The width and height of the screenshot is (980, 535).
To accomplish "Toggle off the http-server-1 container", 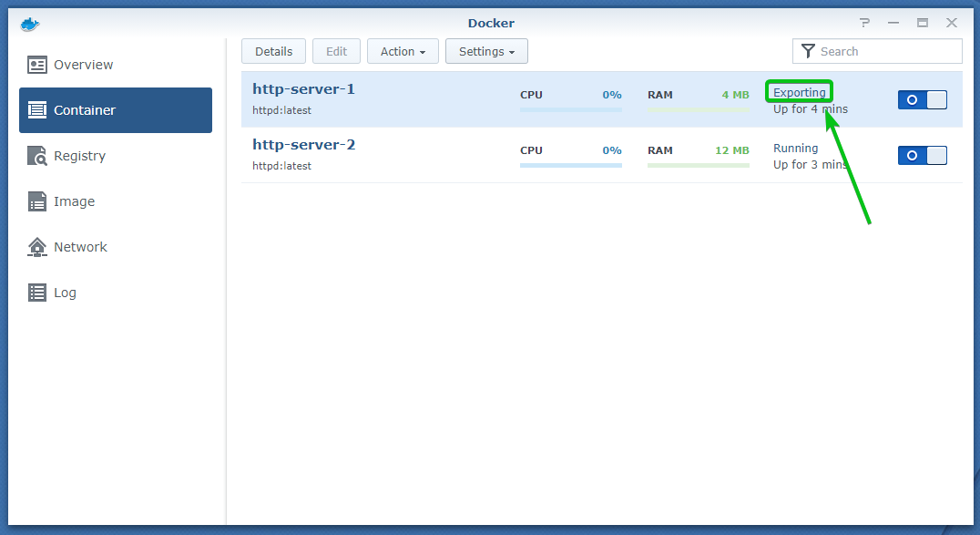I will pyautogui.click(x=922, y=100).
